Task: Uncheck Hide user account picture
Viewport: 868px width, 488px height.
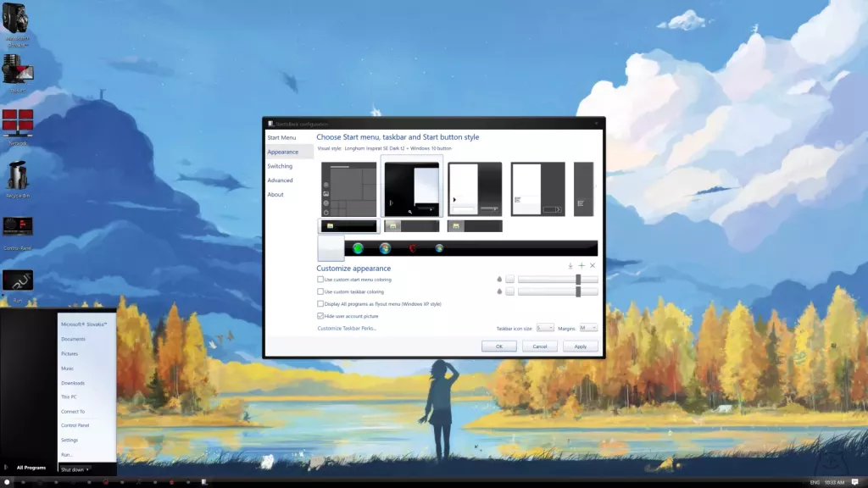Action: (320, 315)
